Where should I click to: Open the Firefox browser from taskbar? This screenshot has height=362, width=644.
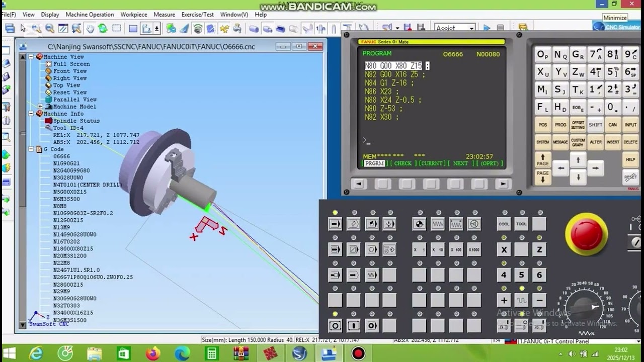153,353
